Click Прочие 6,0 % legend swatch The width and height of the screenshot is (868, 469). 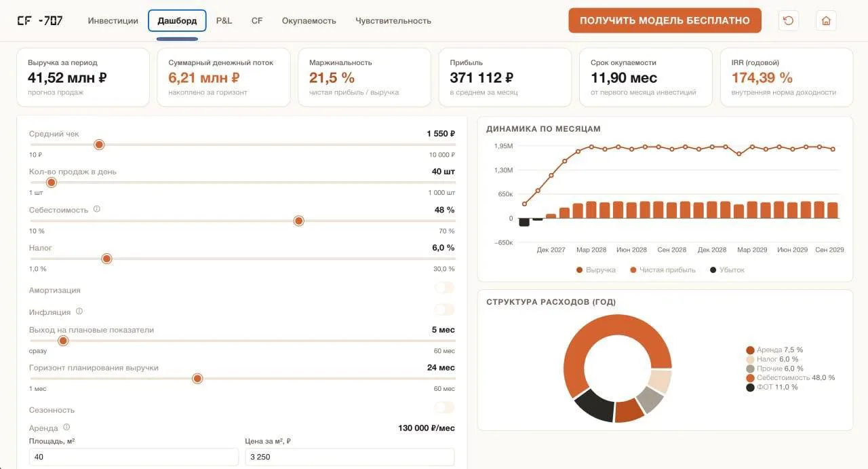[x=750, y=369]
